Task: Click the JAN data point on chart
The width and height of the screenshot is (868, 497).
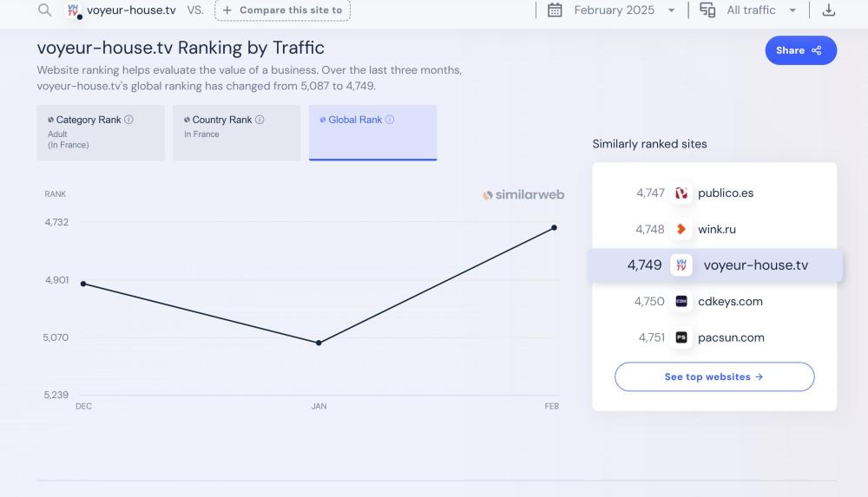Action: [319, 343]
